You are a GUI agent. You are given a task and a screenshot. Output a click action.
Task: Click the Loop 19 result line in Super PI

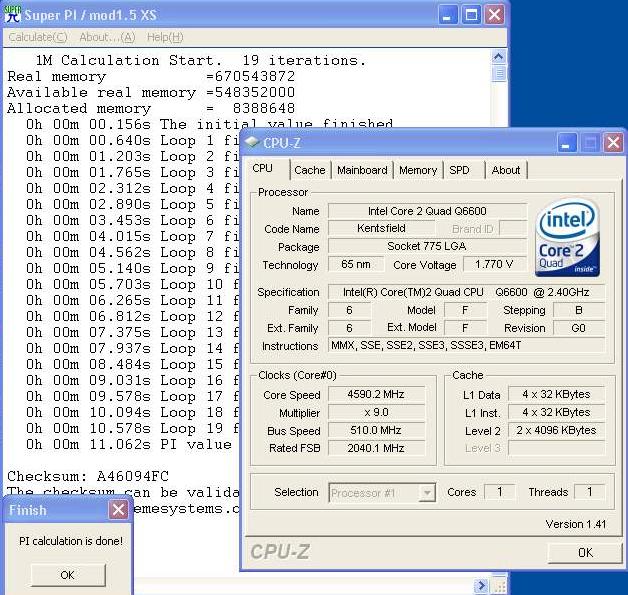click(132, 428)
